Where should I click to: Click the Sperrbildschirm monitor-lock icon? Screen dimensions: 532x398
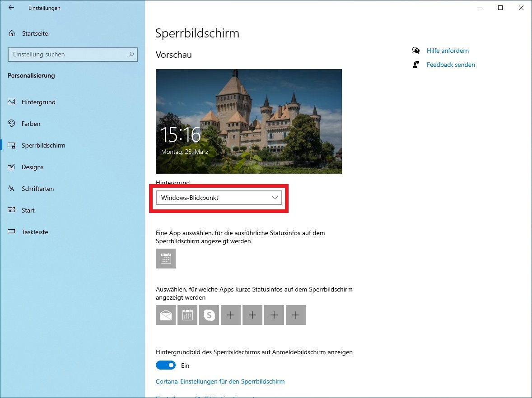point(11,145)
